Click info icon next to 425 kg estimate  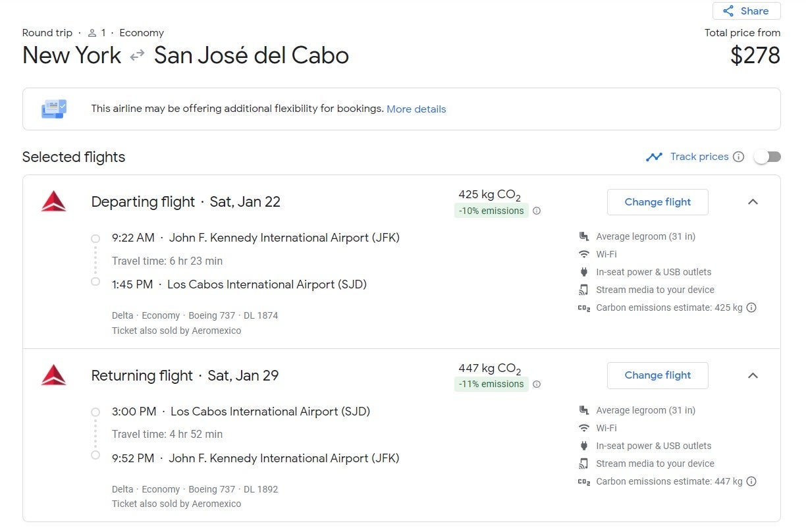pyautogui.click(x=751, y=307)
